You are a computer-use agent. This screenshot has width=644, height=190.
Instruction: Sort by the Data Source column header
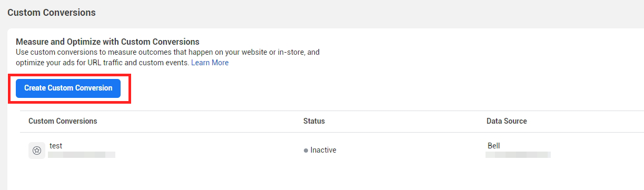[507, 121]
